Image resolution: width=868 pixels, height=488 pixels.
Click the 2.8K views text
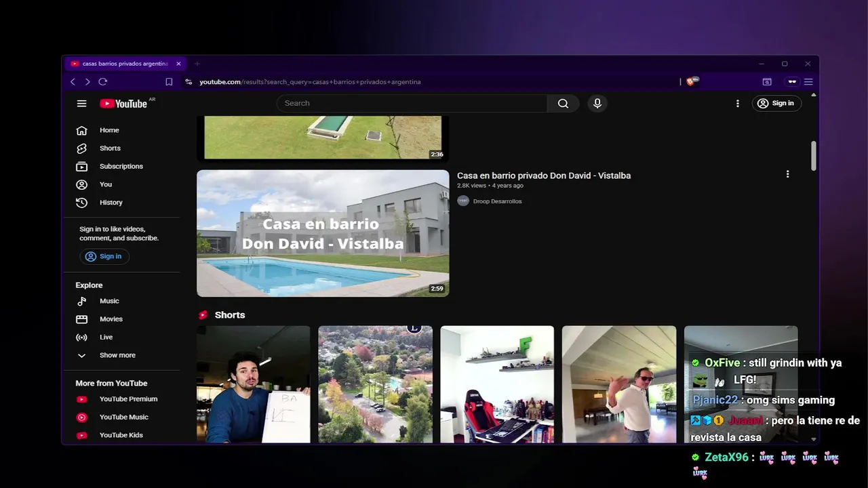(x=472, y=186)
